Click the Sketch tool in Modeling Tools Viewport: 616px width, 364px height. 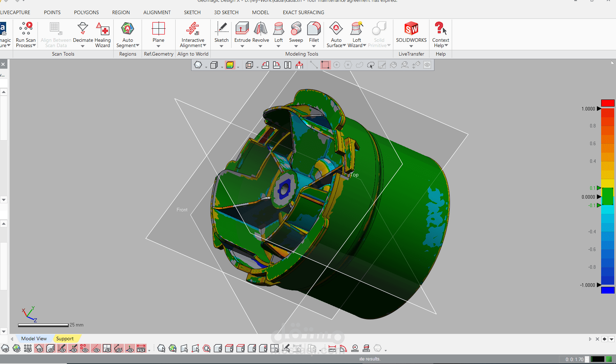point(221,31)
